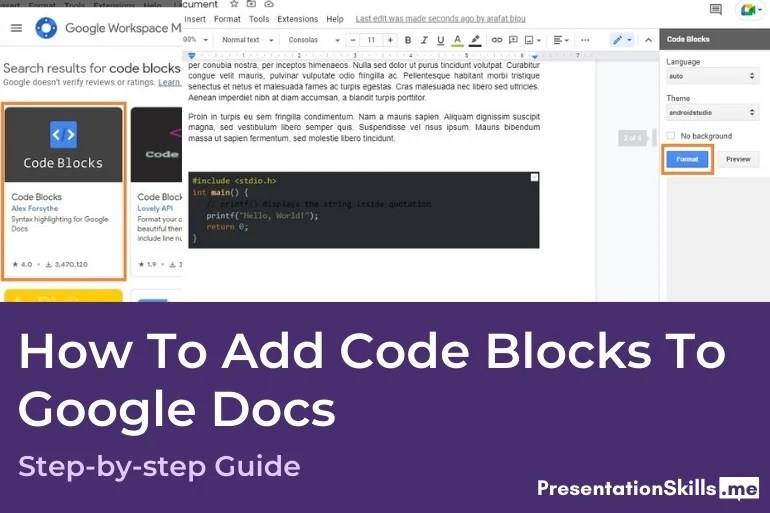Click the int main() code line

coord(220,192)
